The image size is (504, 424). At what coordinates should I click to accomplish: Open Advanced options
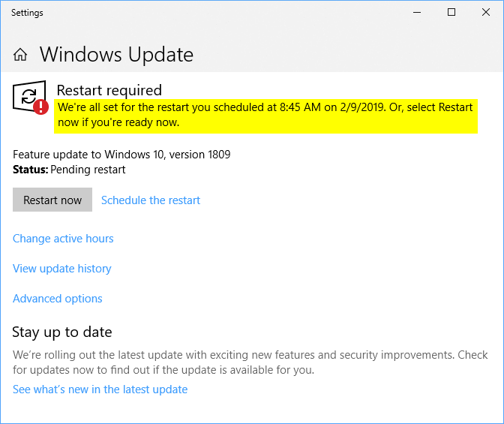tap(58, 299)
